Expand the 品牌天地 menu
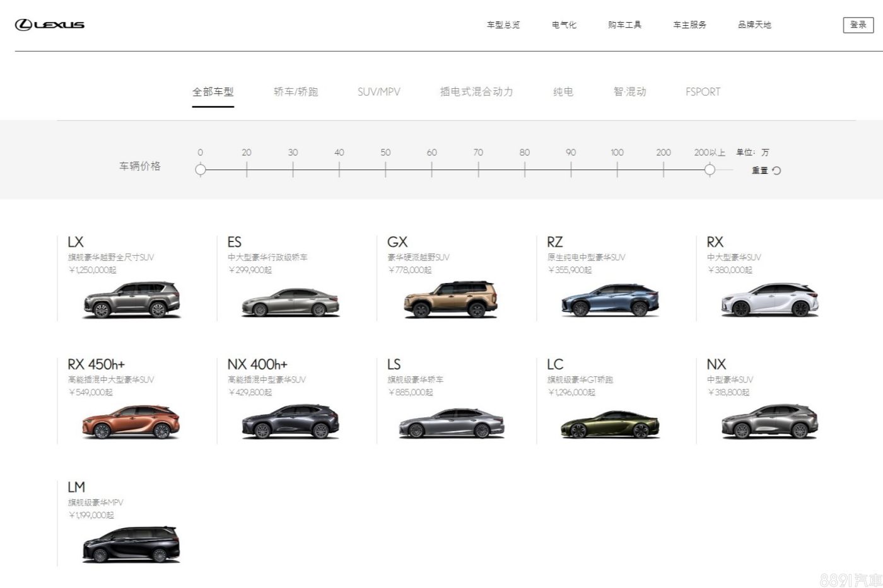The width and height of the screenshot is (883, 588). click(754, 25)
